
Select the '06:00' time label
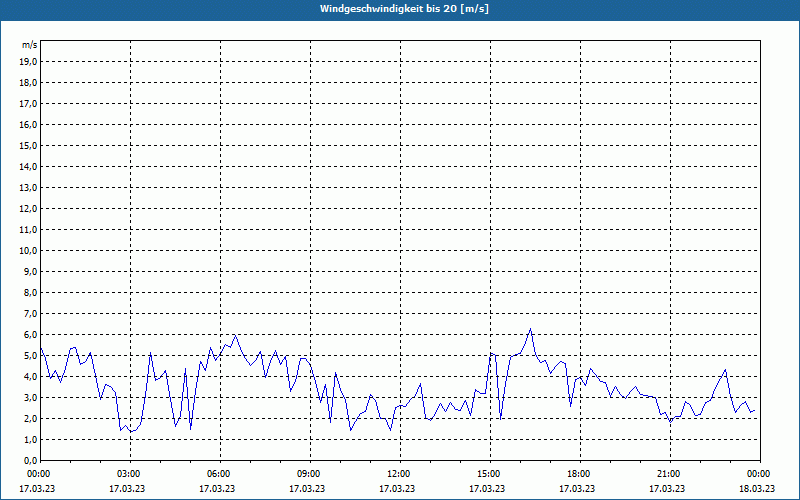point(219,474)
